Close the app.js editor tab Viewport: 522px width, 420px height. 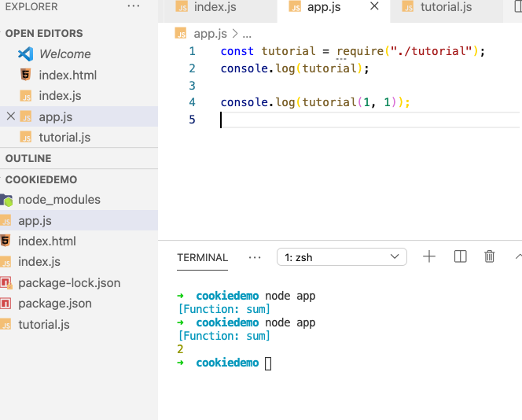[x=374, y=6]
